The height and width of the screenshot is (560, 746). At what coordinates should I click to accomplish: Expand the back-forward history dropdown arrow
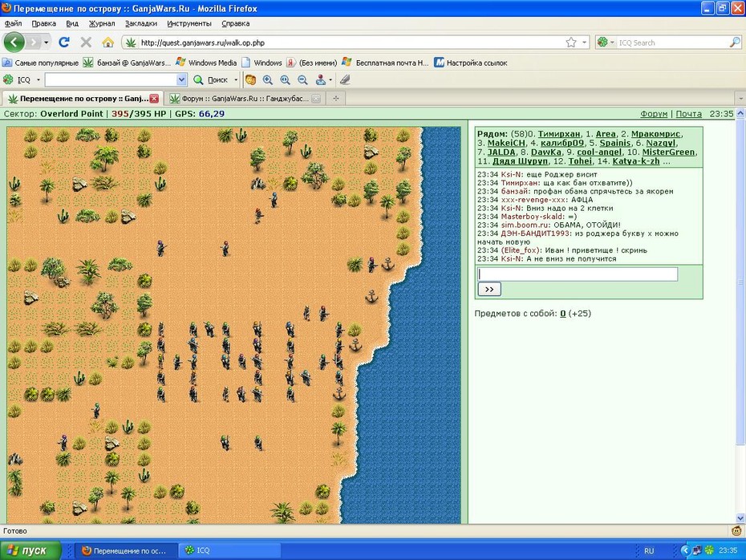click(x=47, y=43)
